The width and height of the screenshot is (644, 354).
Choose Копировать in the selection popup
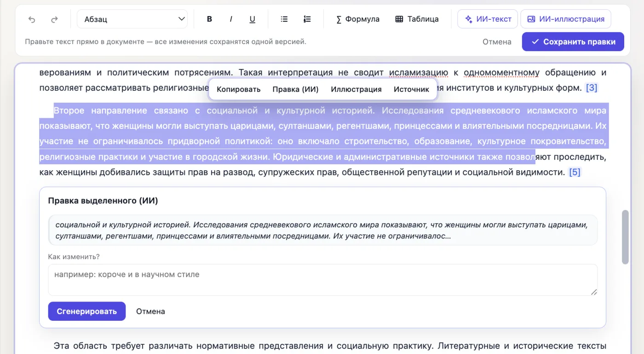point(239,89)
